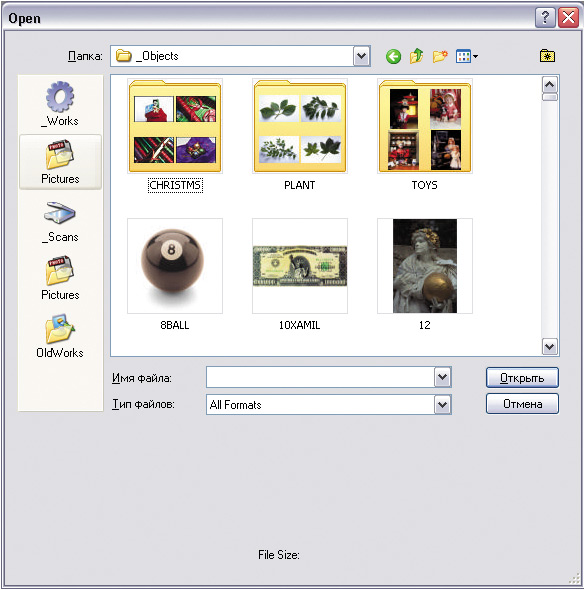Click the help question mark button

pos(545,18)
